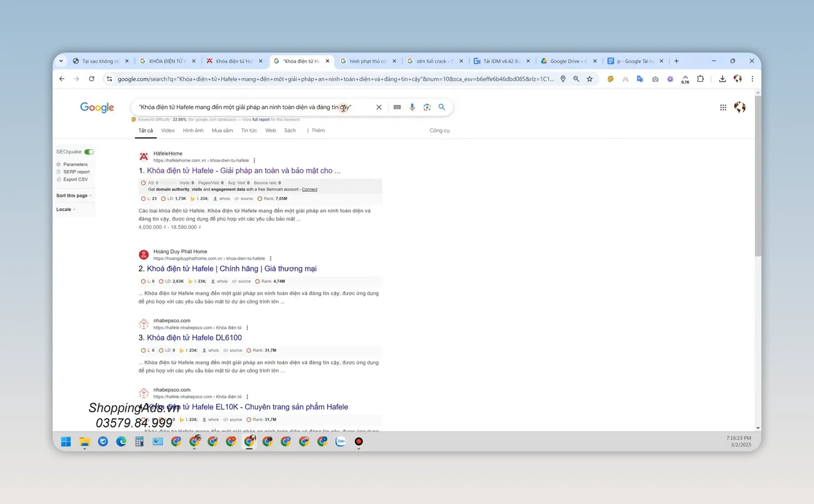Switch to the Sách books tab
Screen dimensions: 814x504
pos(290,131)
